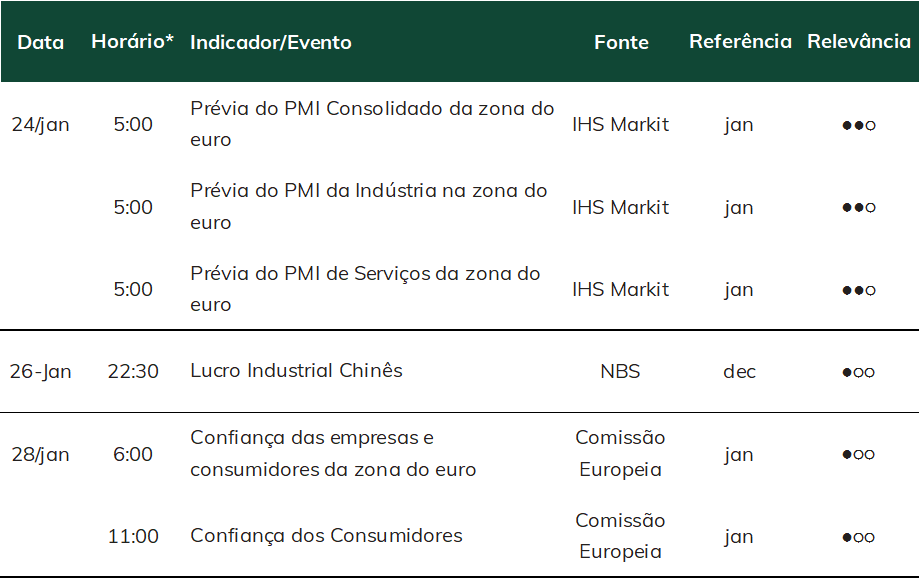Click relevance dots for Lucro Industrial Chinês
Image resolution: width=920 pixels, height=586 pixels.
point(859,372)
